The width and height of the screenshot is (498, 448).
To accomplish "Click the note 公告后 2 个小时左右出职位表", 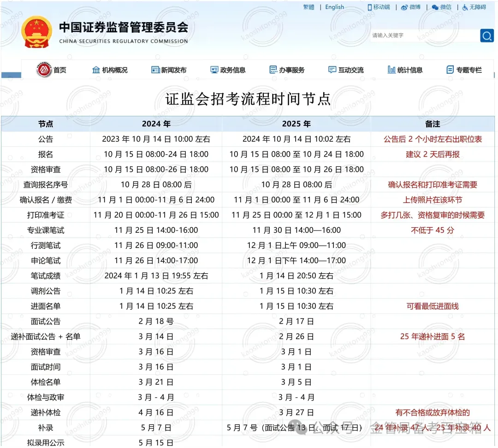I will 433,139.
